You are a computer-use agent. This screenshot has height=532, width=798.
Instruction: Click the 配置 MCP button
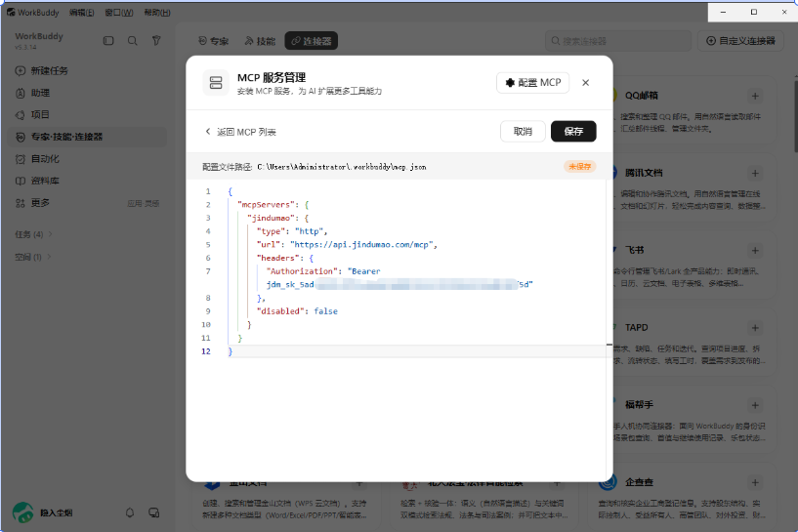(x=533, y=83)
